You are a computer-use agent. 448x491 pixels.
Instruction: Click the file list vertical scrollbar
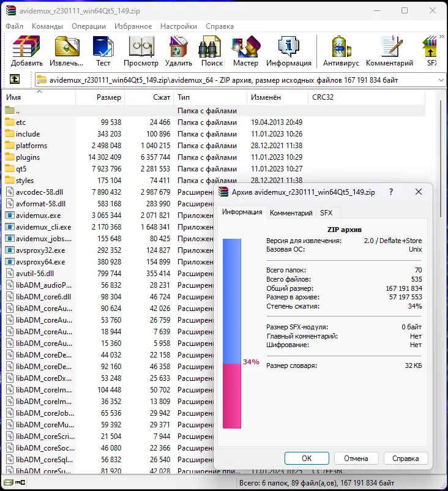(441, 159)
